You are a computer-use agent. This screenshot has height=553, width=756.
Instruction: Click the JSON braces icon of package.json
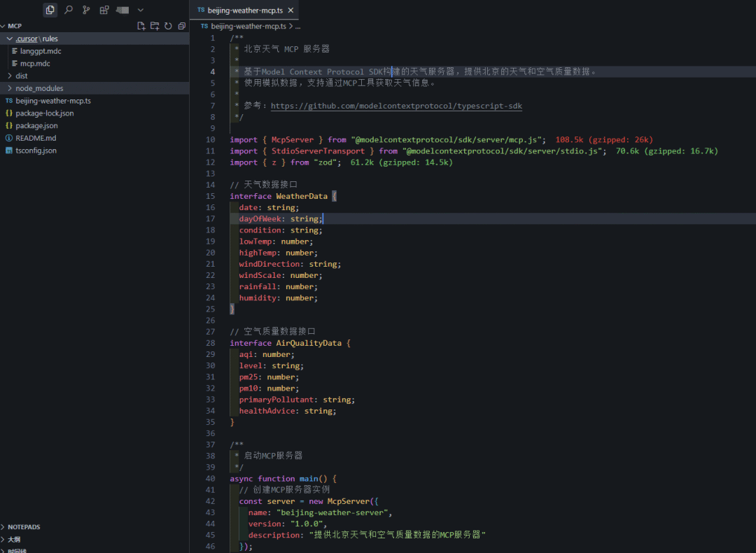(x=8, y=126)
